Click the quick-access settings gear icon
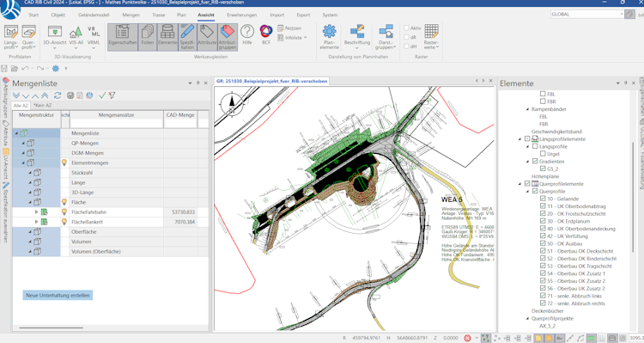Image resolution: width=644 pixels, height=343 pixels. click(x=56, y=68)
